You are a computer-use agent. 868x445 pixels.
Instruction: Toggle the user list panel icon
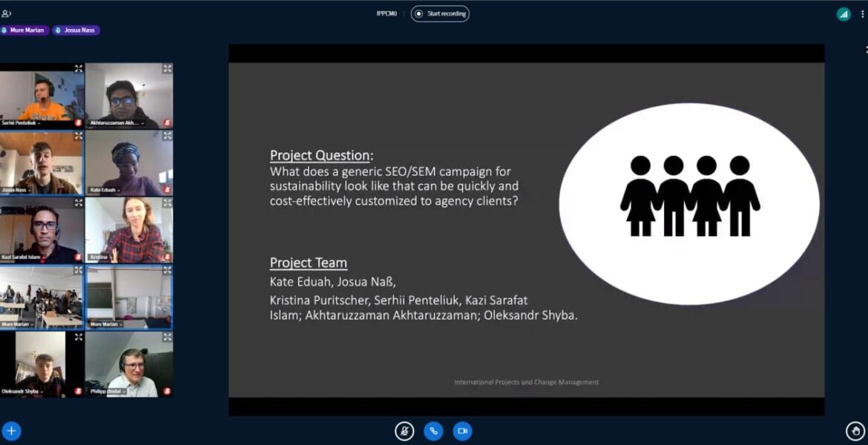pos(6,14)
